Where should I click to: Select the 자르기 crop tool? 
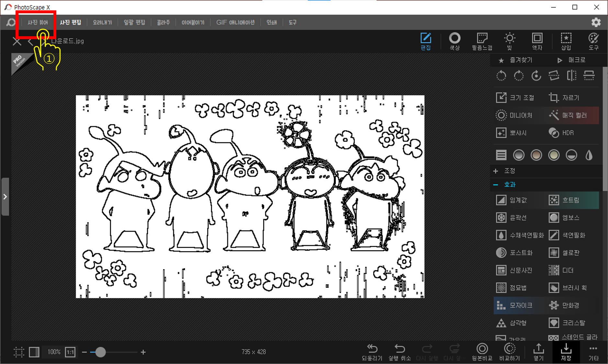pyautogui.click(x=564, y=98)
